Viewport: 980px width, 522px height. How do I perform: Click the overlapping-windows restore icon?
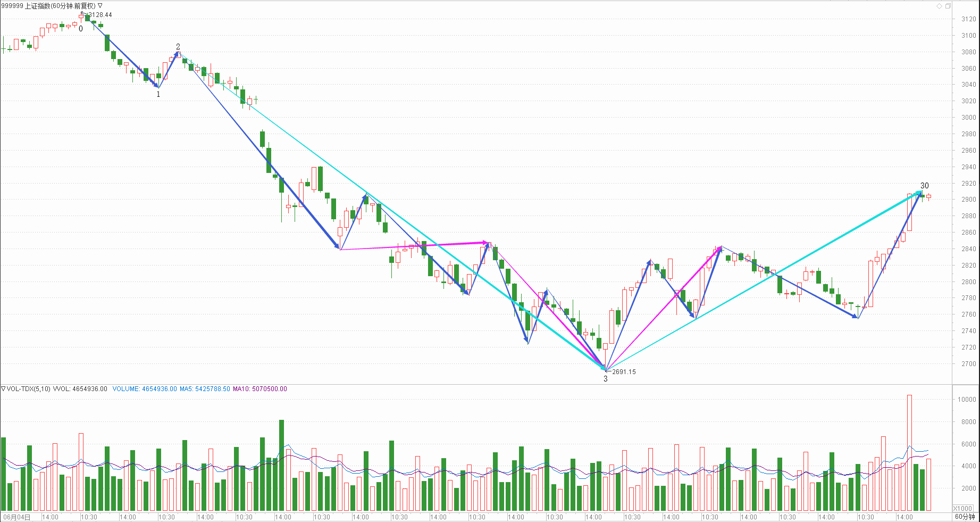click(948, 6)
